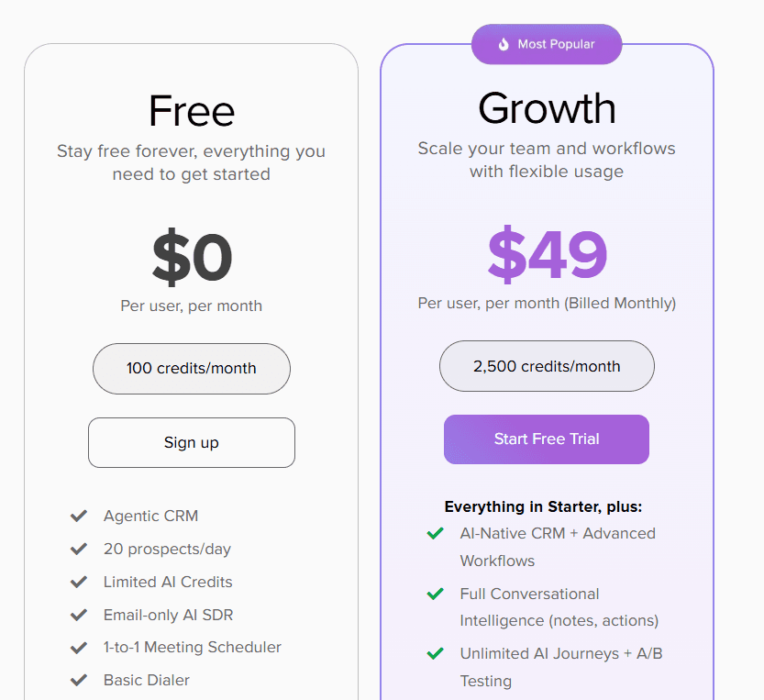
Task: Click the checkmark next to Email-only AI SDR
Action: 79,614
